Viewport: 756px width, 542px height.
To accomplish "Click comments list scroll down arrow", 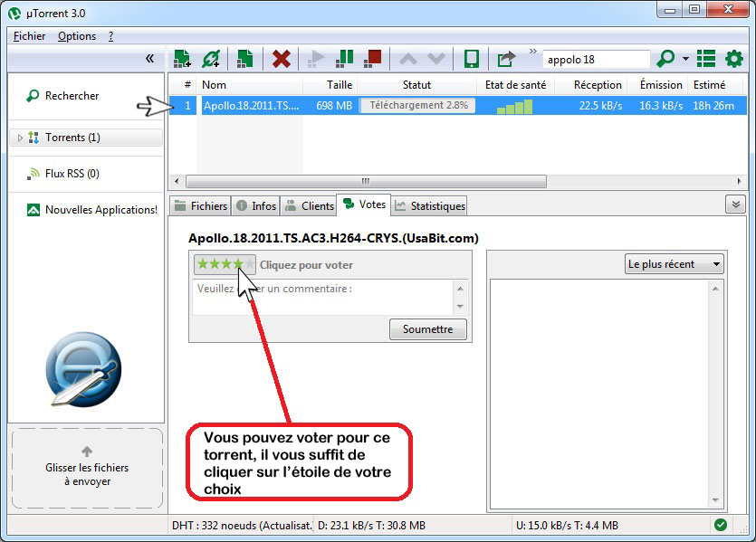I will tap(715, 500).
